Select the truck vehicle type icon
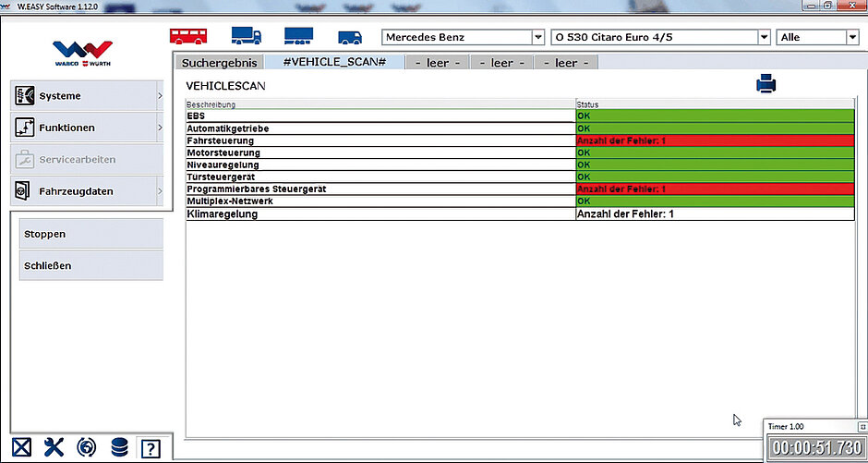Viewport: 868px width, 463px height. [245, 37]
